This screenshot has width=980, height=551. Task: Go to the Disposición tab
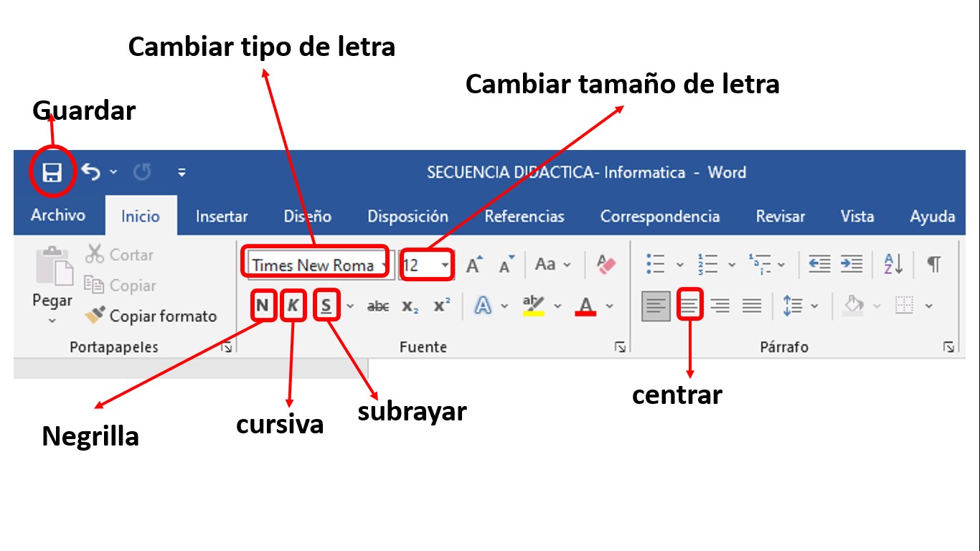click(407, 216)
